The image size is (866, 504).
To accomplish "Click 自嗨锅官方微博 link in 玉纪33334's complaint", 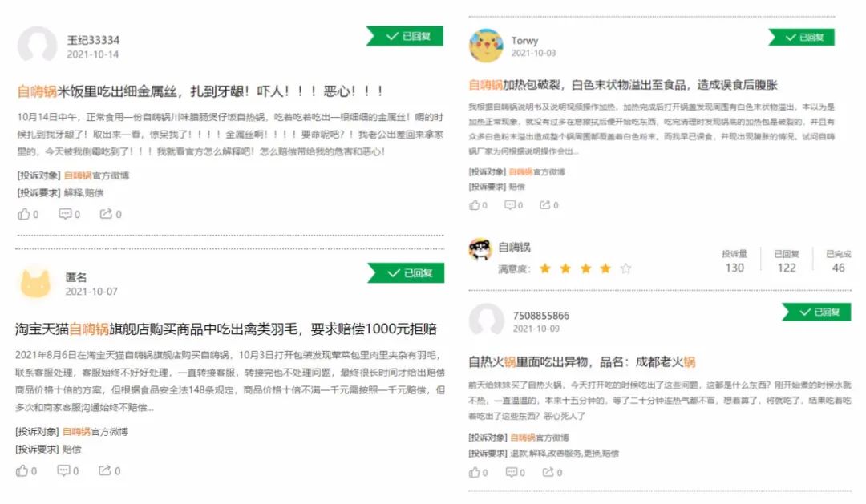I will click(97, 175).
